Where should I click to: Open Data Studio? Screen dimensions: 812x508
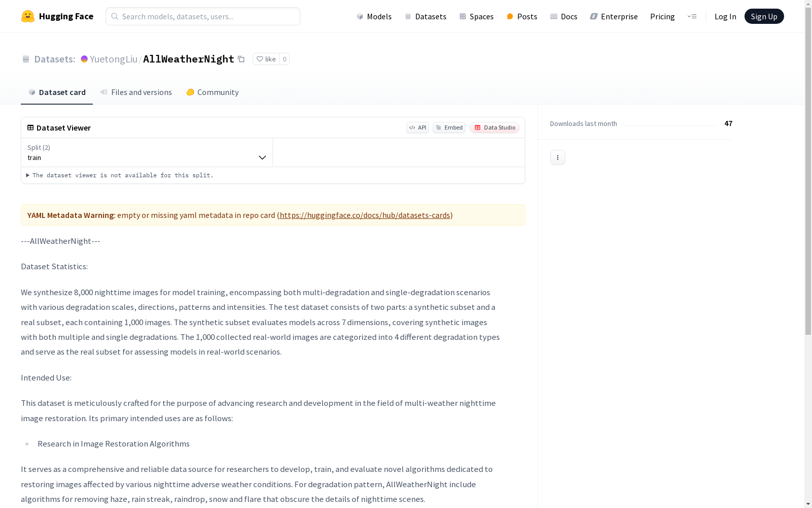click(x=494, y=128)
